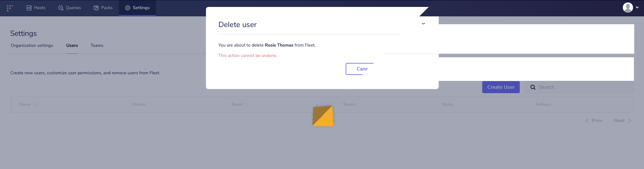Click the Settings page heading
This screenshot has width=644, height=169.
[x=23, y=33]
